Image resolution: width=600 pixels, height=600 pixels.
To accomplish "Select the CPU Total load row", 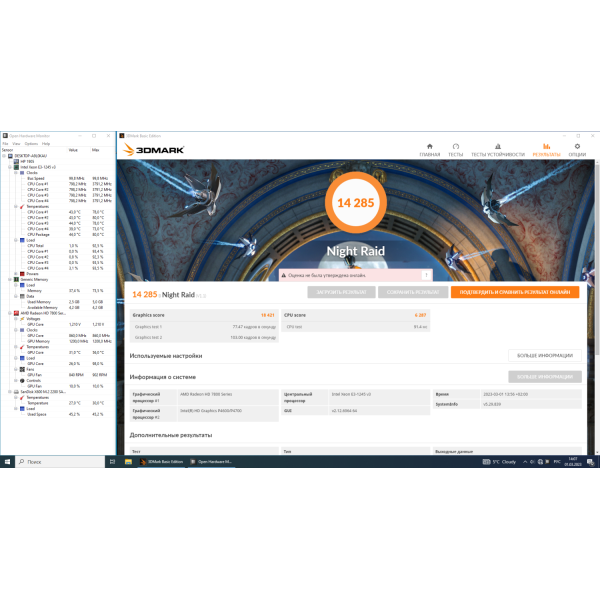I will tap(57, 246).
